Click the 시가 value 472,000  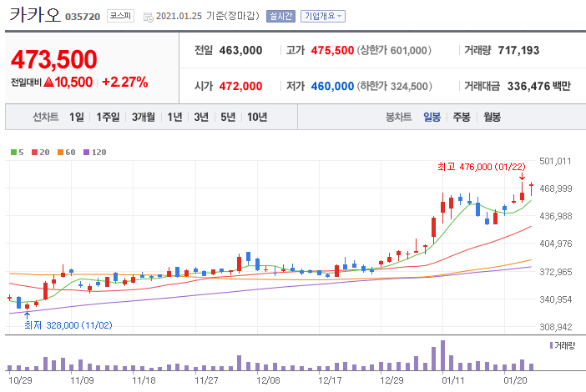click(240, 86)
